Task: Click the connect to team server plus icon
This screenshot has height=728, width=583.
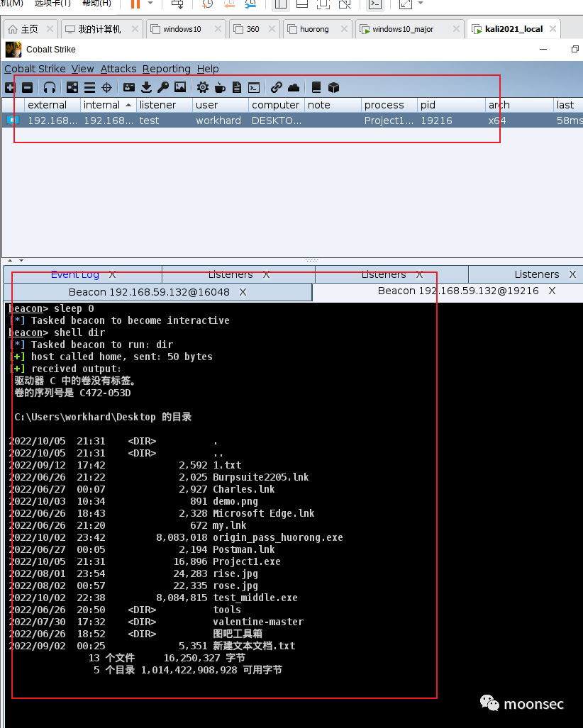Action: coord(10,87)
